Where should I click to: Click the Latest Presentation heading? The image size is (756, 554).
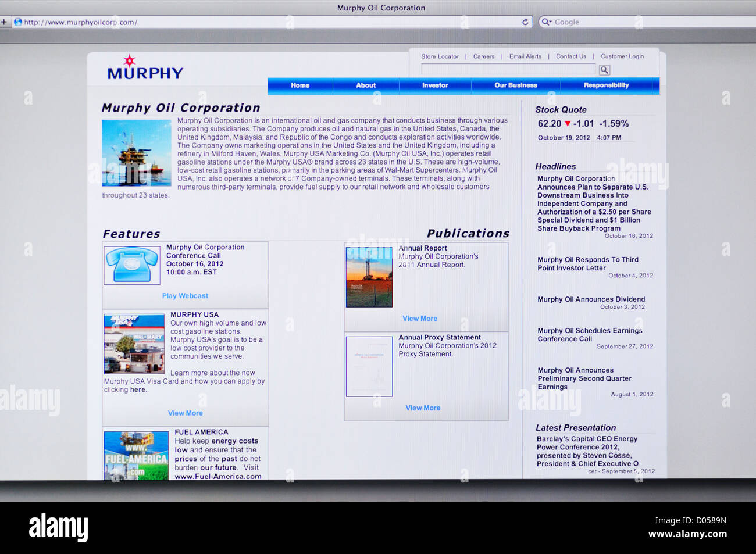pyautogui.click(x=576, y=427)
